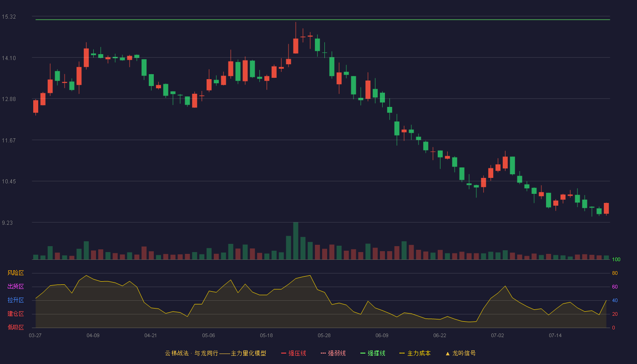637x364 pixels.
Task: Select the first red candlestick at 03-27
Action: pos(35,106)
